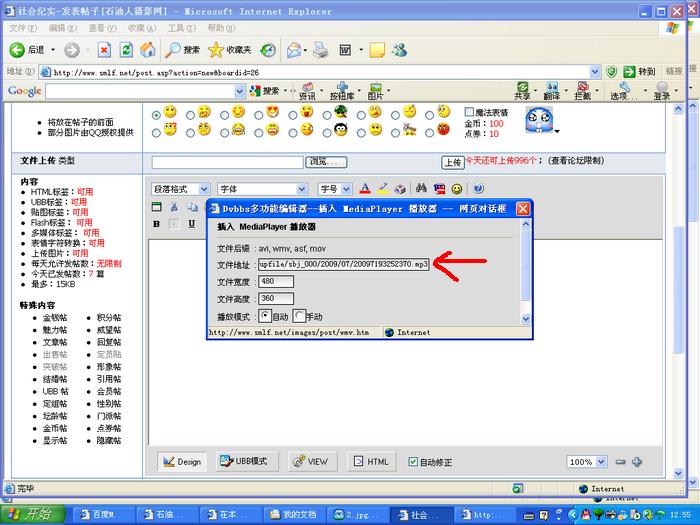Click the 转到 go button

(x=639, y=71)
